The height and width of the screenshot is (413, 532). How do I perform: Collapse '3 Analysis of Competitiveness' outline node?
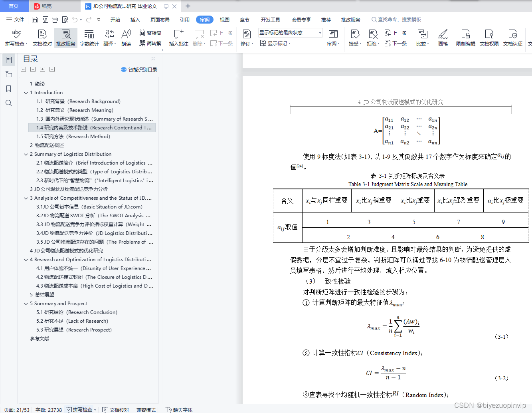[26, 198]
